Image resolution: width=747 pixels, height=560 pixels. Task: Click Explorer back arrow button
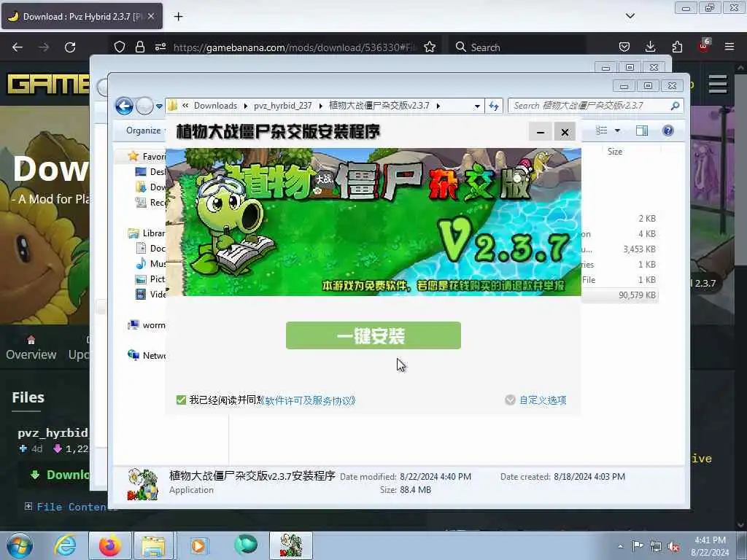(124, 106)
